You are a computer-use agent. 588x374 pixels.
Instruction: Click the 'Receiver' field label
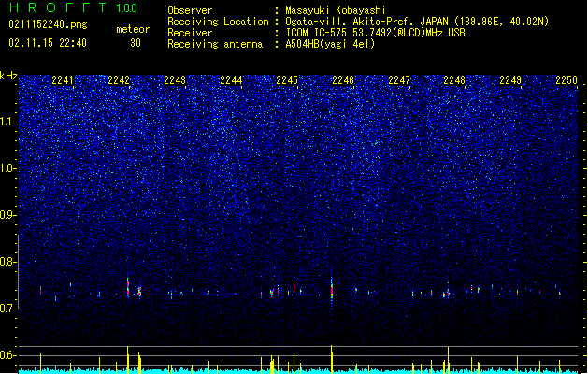(190, 33)
